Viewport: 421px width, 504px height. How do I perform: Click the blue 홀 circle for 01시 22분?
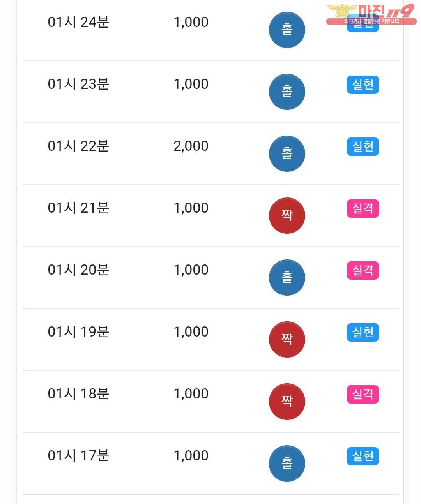click(x=287, y=154)
